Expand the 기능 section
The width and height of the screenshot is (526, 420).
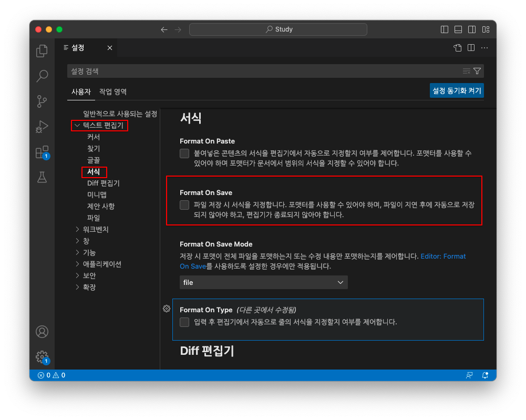tap(77, 252)
